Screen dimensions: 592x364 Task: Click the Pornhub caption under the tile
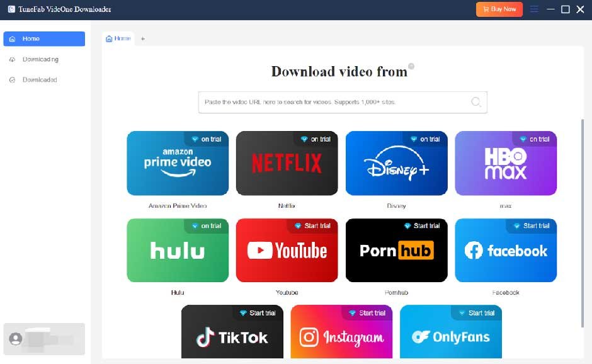(396, 292)
